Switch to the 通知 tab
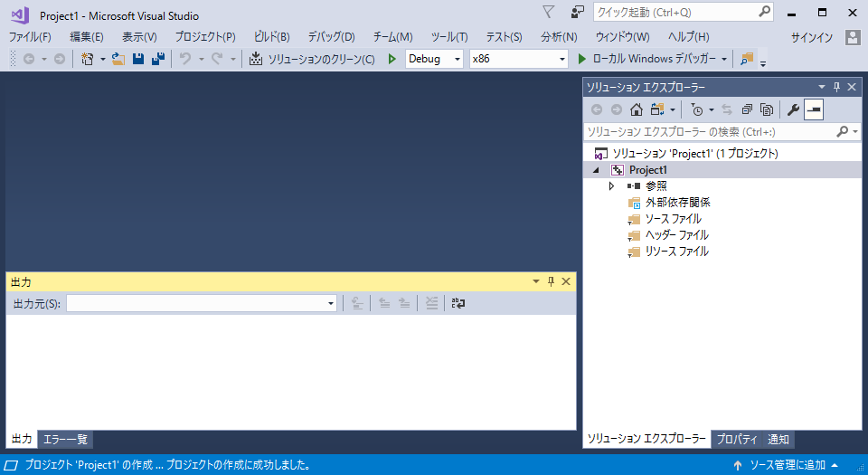 tap(778, 440)
